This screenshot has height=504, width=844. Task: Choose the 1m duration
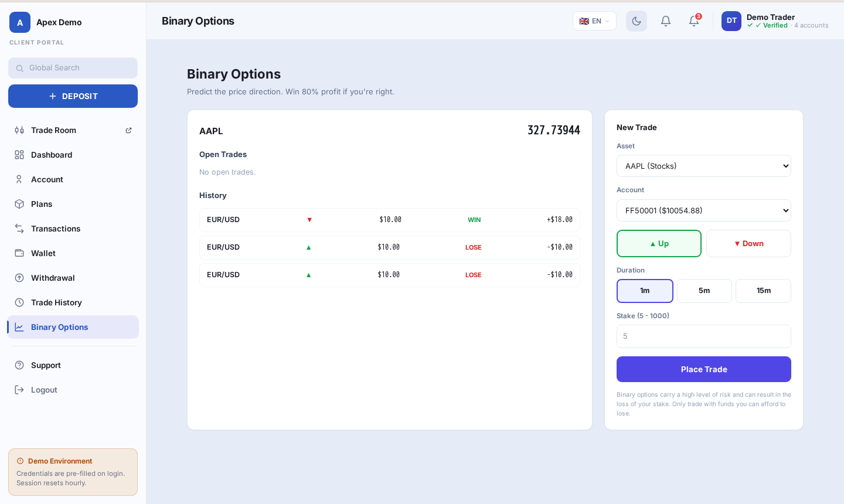[x=645, y=291]
